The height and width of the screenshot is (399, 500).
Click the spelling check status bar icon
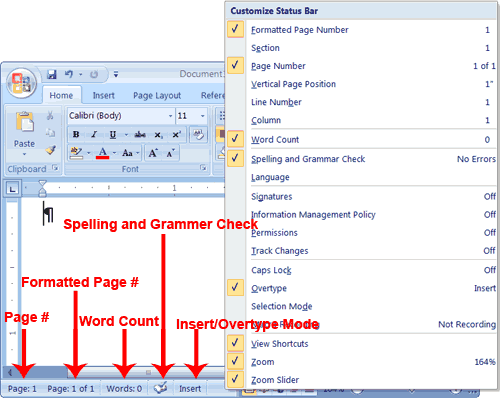(x=161, y=388)
